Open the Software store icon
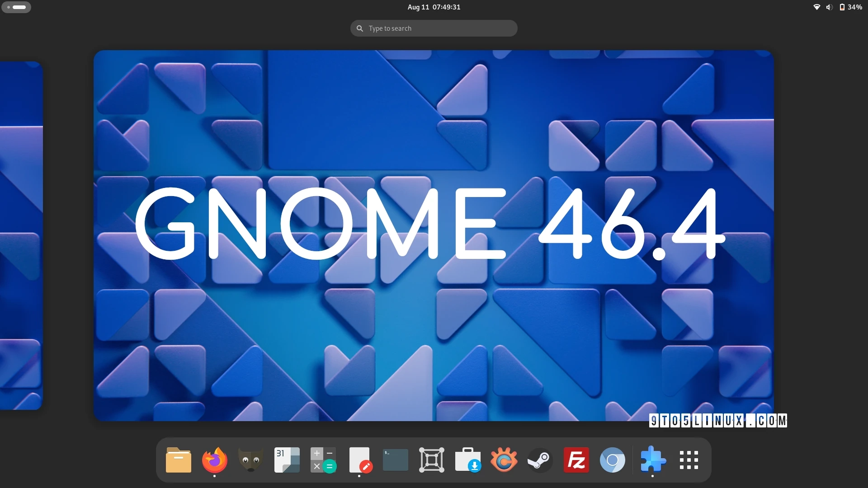The image size is (868, 488). pos(467,460)
